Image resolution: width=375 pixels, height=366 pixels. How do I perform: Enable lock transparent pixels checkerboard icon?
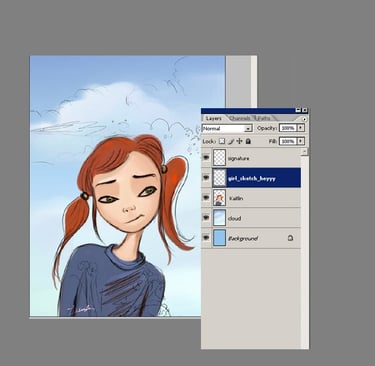point(222,141)
